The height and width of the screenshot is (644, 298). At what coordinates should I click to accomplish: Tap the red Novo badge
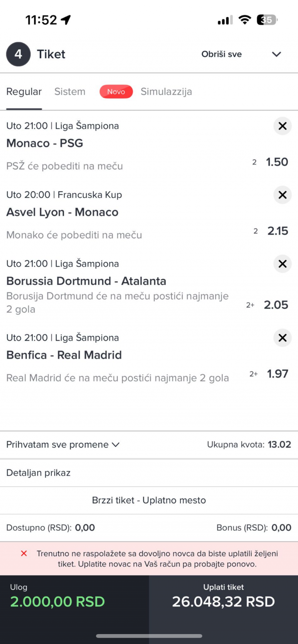(x=116, y=92)
